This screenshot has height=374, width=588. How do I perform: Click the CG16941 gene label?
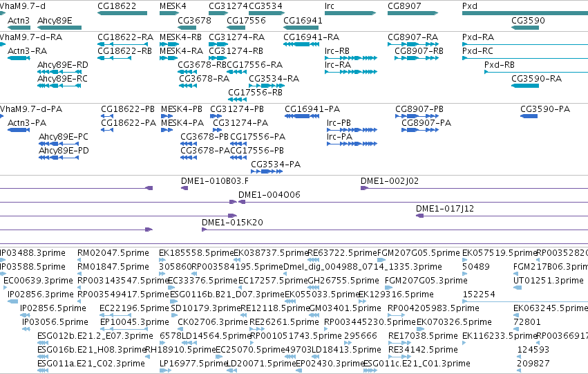coord(303,20)
